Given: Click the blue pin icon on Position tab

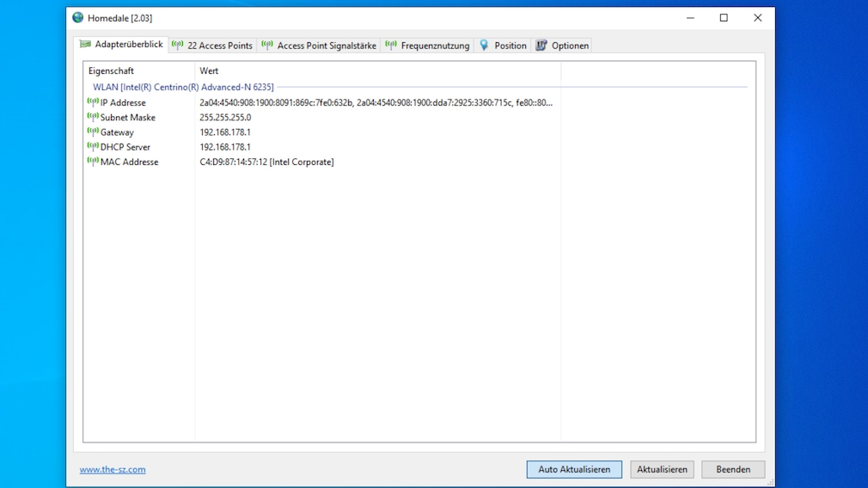Looking at the screenshot, I should point(484,46).
